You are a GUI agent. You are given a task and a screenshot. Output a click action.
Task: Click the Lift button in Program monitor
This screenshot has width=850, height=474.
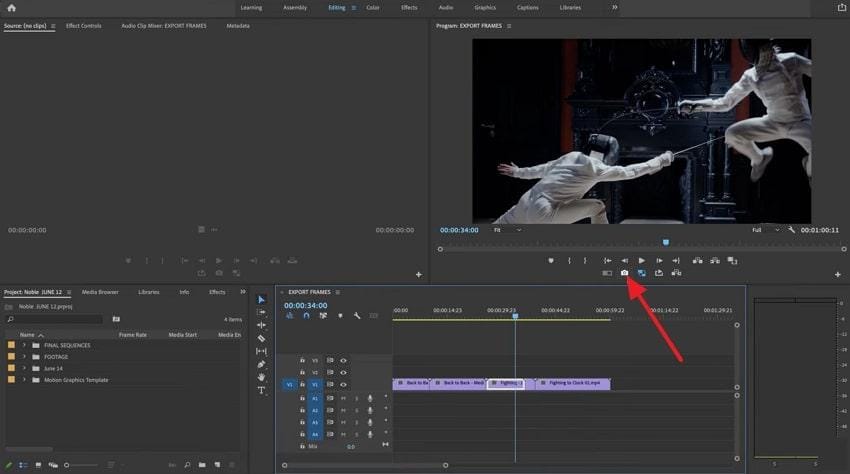[x=698, y=261]
